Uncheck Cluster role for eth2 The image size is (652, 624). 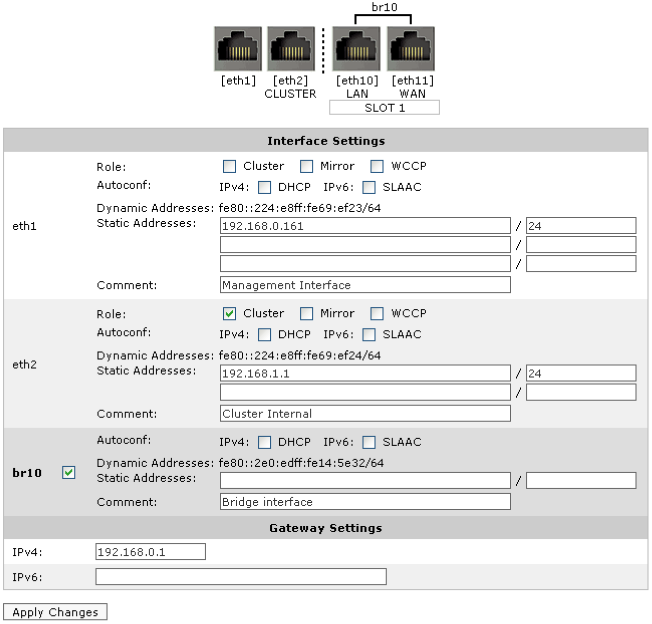[230, 313]
